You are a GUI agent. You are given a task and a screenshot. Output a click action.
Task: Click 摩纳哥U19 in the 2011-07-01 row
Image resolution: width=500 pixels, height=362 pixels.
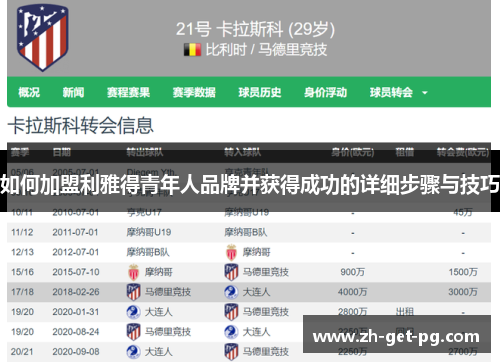point(149,232)
